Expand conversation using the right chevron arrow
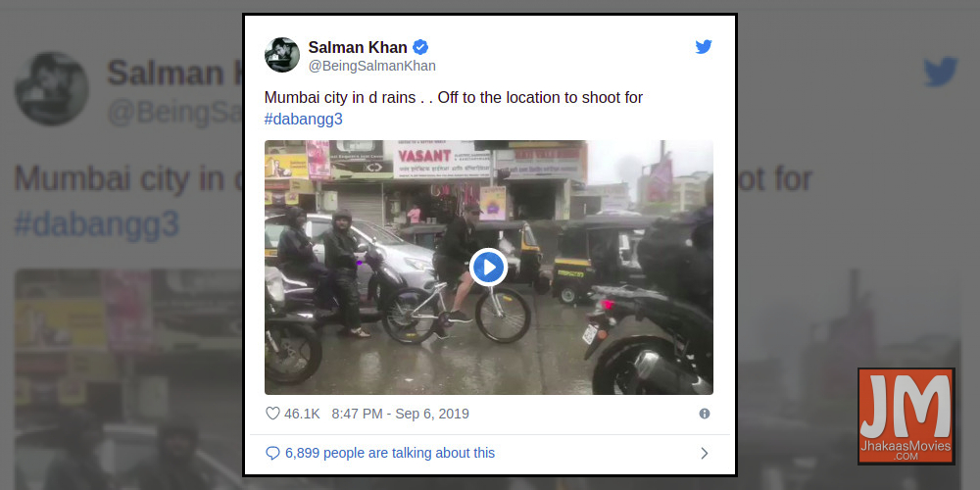Screen dimensions: 980x490 pyautogui.click(x=704, y=453)
